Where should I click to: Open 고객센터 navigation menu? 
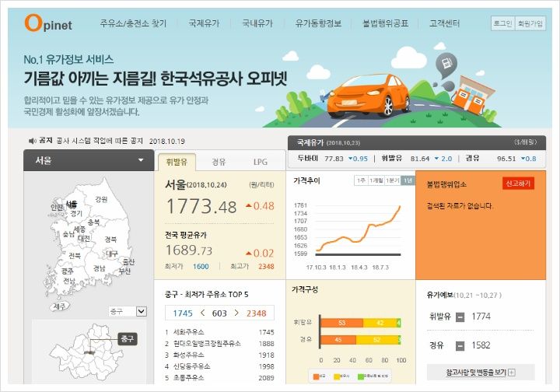click(444, 23)
